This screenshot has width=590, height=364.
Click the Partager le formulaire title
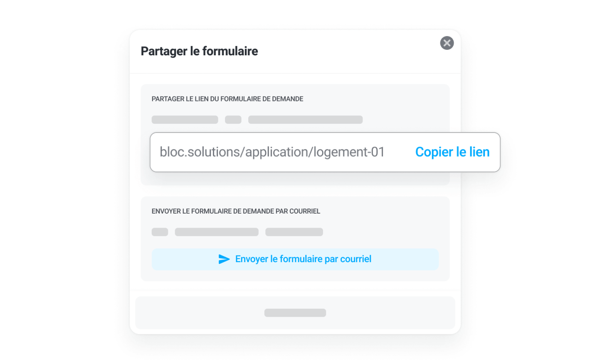[199, 51]
